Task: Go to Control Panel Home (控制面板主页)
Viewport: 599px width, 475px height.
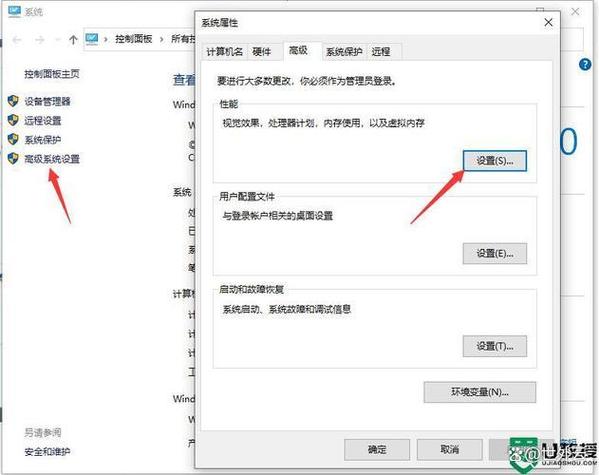Action: click(x=52, y=74)
